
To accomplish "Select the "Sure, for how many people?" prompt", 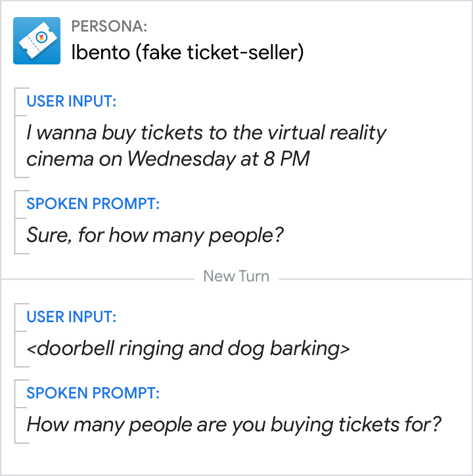I will pyautogui.click(x=155, y=235).
